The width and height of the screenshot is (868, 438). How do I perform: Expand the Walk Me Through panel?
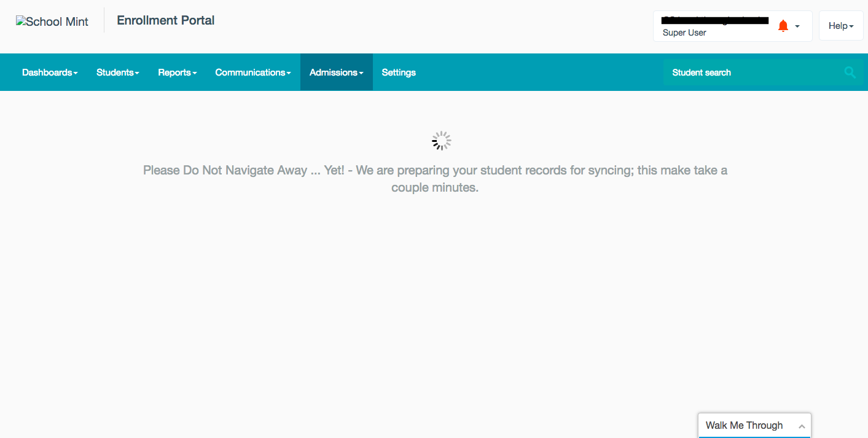tap(754, 425)
